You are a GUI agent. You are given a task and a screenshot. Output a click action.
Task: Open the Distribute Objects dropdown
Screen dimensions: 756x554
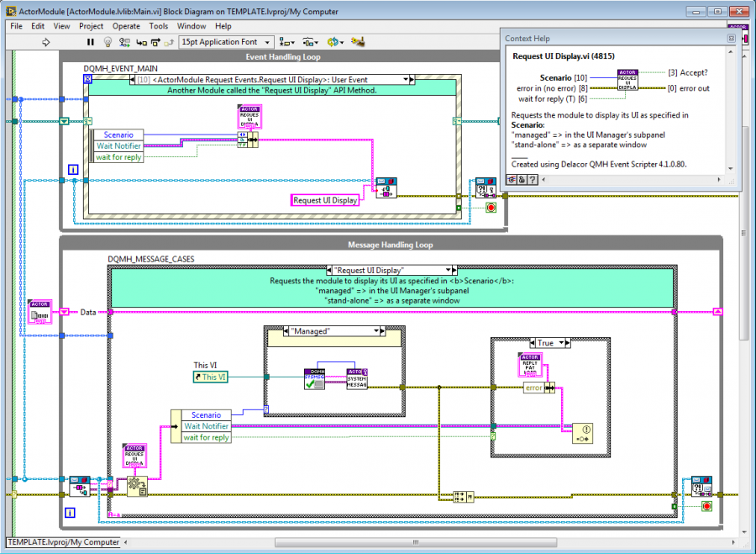coord(310,43)
